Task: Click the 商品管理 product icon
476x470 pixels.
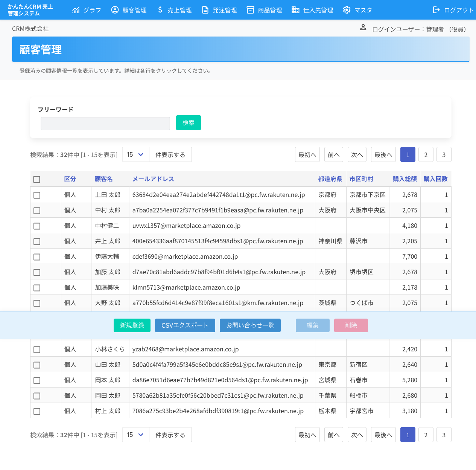Action: 250,10
